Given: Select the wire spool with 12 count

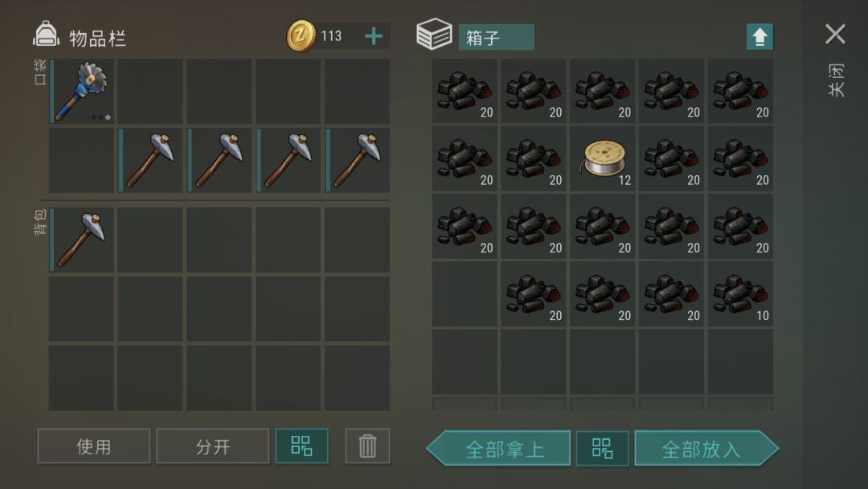Looking at the screenshot, I should point(602,159).
